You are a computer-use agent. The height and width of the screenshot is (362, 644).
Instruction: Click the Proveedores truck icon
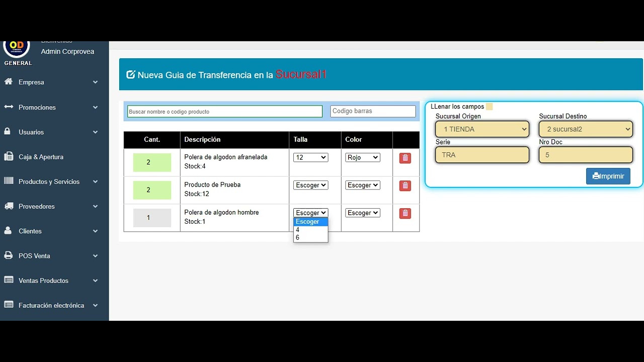coord(9,206)
